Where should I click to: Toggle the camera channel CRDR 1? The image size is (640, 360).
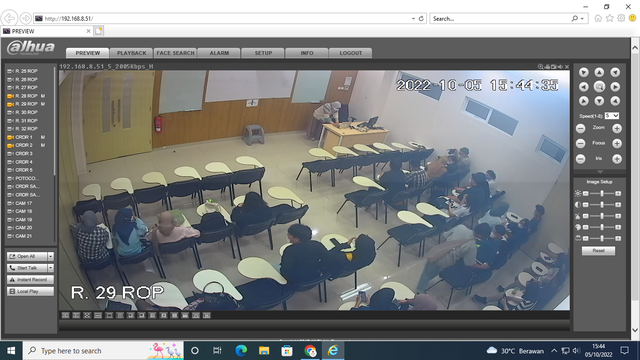click(23, 137)
